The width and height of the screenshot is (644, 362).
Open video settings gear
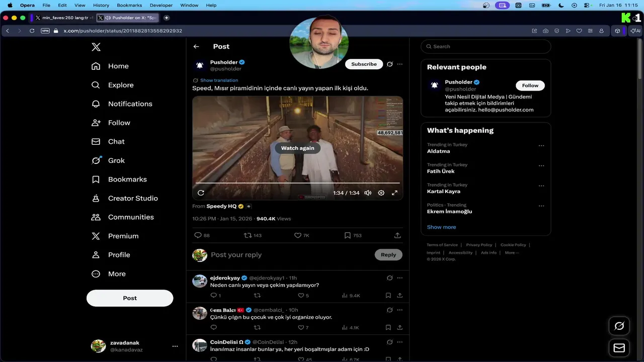pos(381,193)
